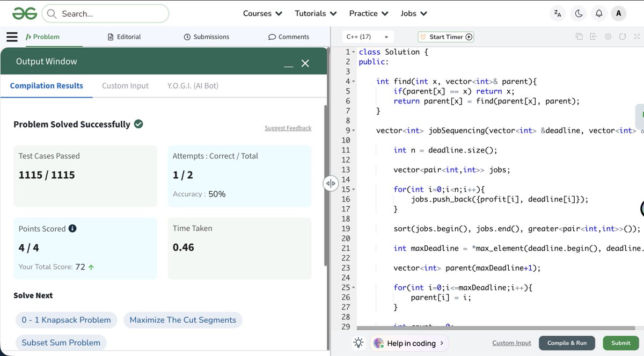Click the editor import/exit icon
Image resolution: width=644 pixels, height=356 pixels.
[x=593, y=37]
